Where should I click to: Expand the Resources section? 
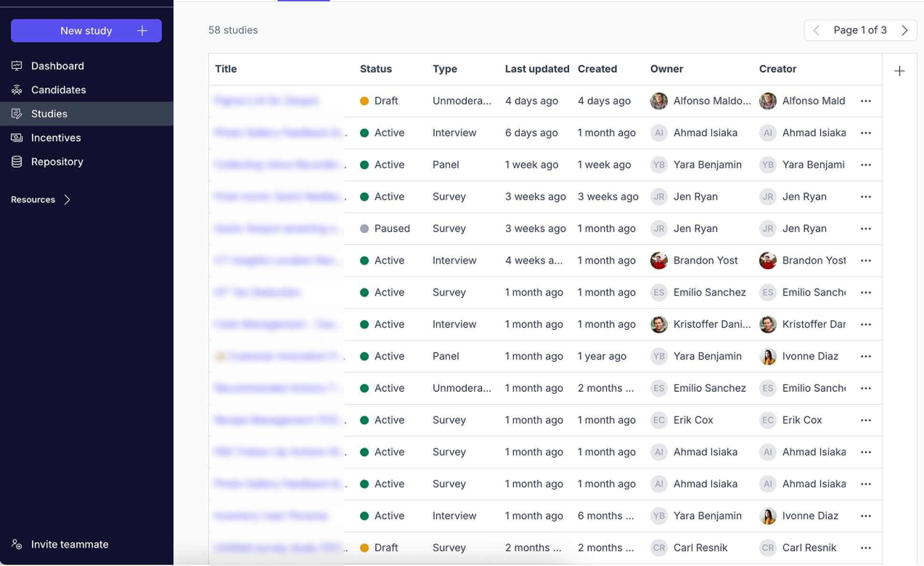click(67, 199)
